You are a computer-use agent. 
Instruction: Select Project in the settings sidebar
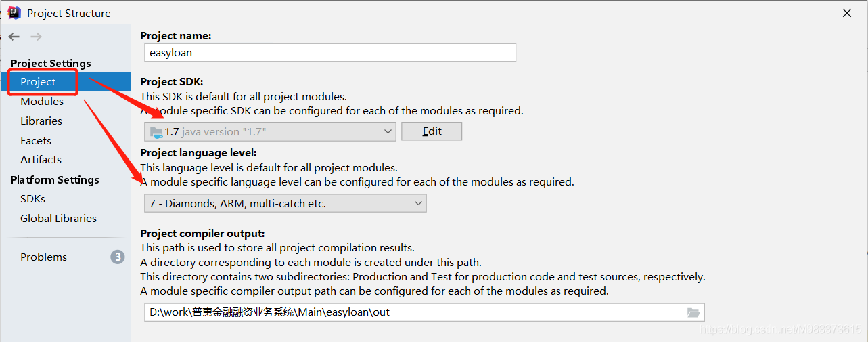pos(38,82)
